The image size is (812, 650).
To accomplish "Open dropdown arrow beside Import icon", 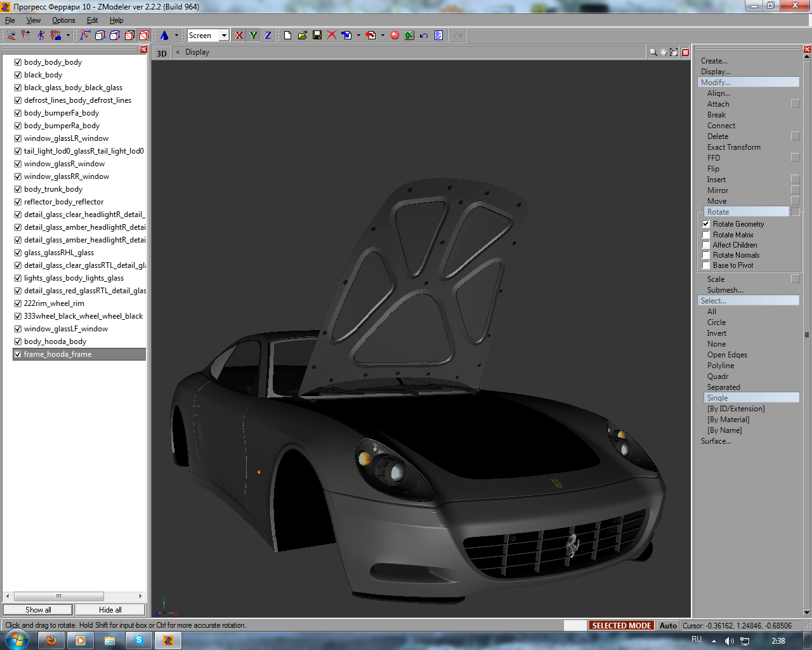I will pos(358,36).
